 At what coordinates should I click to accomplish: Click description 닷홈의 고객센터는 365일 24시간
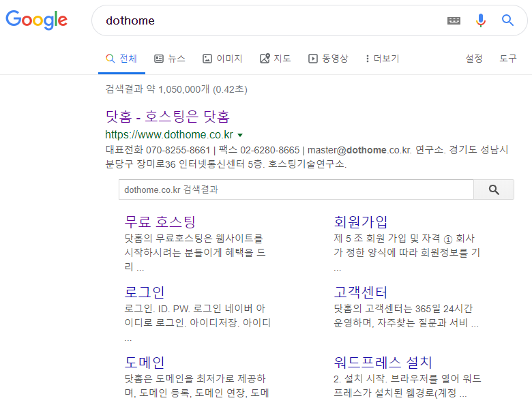click(x=403, y=309)
